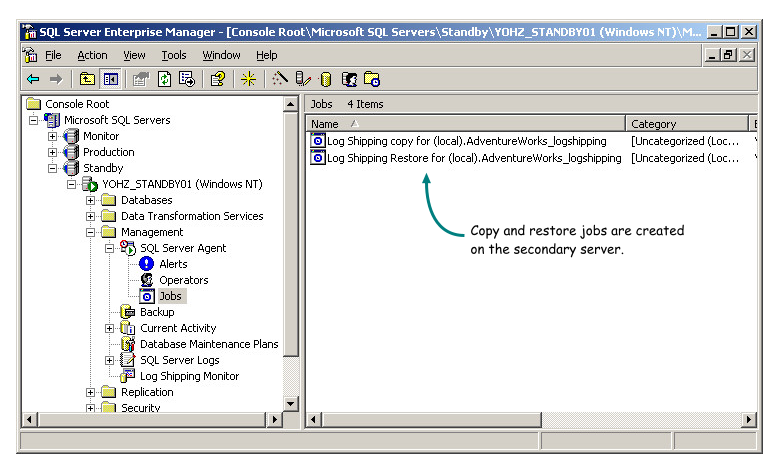Expand the SQL Server Logs node
Image resolution: width=767 pixels, height=475 pixels.
(110, 361)
